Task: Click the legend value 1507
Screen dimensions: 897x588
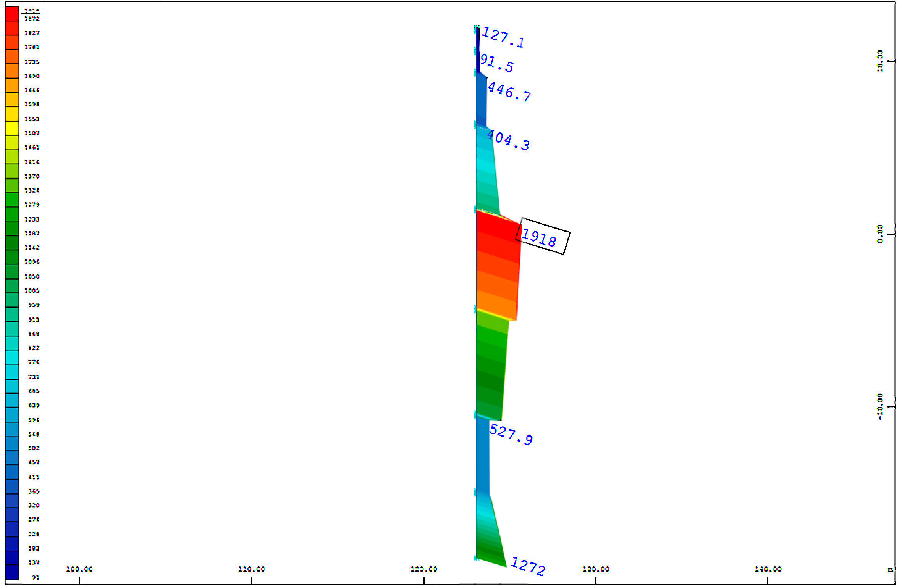Action: 32,133
